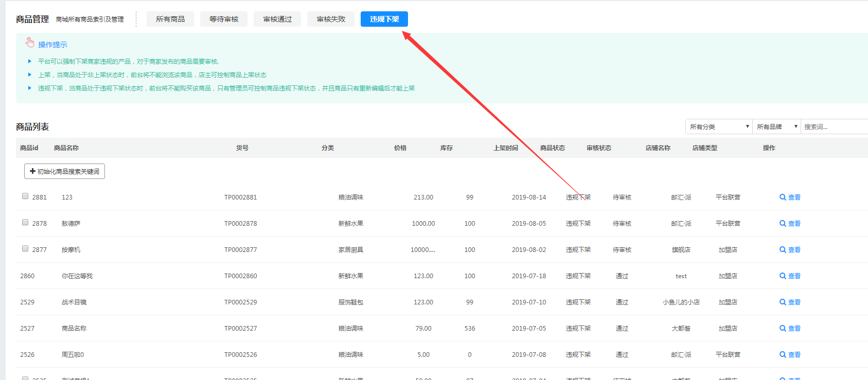Image resolution: width=868 pixels, height=380 pixels.
Task: Switch to the 所有商品 tab
Action: 170,19
